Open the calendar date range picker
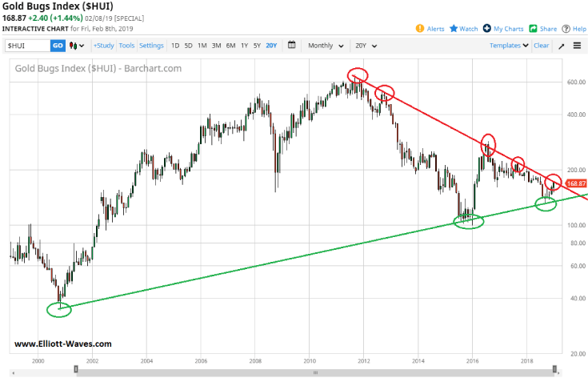This screenshot has height=378, width=588. click(x=291, y=46)
